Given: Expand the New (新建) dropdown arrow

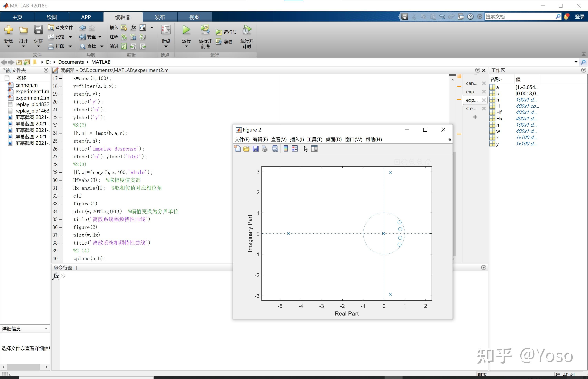Looking at the screenshot, I should tap(8, 46).
